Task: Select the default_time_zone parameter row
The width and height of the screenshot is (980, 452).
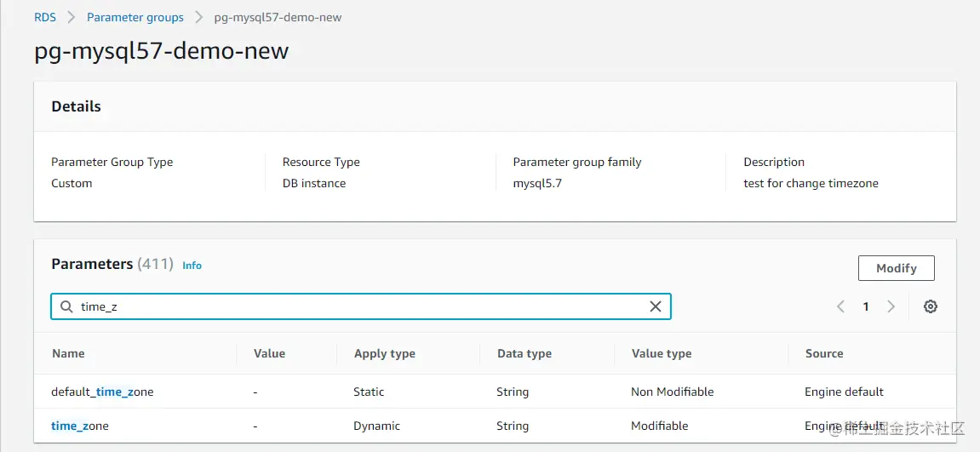Action: coord(102,392)
